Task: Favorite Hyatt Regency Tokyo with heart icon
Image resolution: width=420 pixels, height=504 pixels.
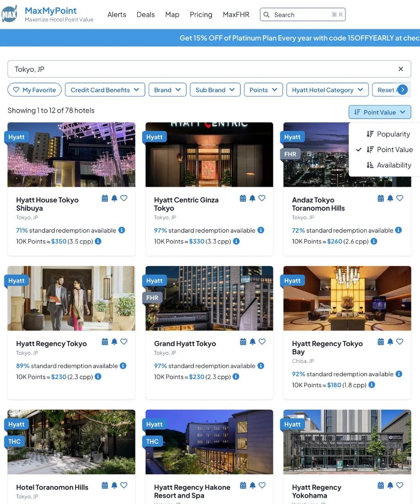Action: click(x=124, y=342)
